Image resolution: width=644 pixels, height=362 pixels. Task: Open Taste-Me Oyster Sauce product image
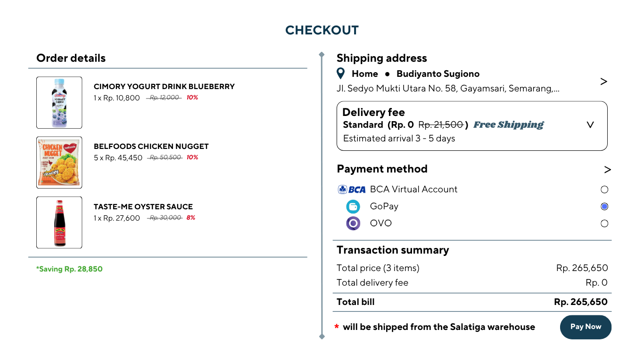click(59, 222)
